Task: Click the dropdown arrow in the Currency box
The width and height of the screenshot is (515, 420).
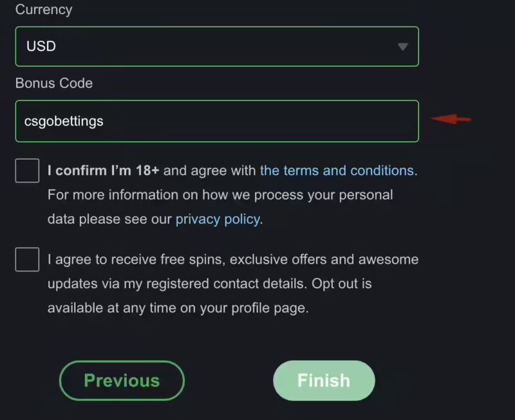Action: click(x=403, y=47)
